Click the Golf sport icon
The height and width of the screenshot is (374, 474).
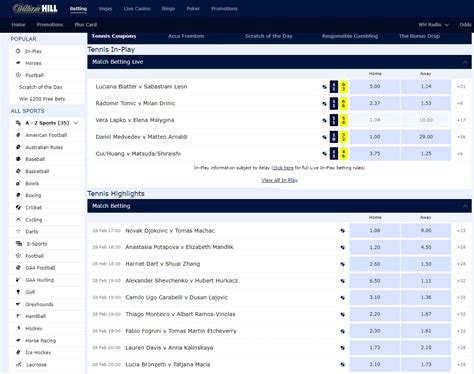(18, 292)
